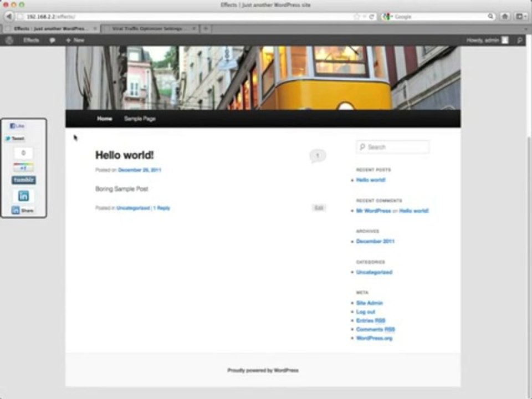
Task: Click the Google search field
Action: coord(439,16)
